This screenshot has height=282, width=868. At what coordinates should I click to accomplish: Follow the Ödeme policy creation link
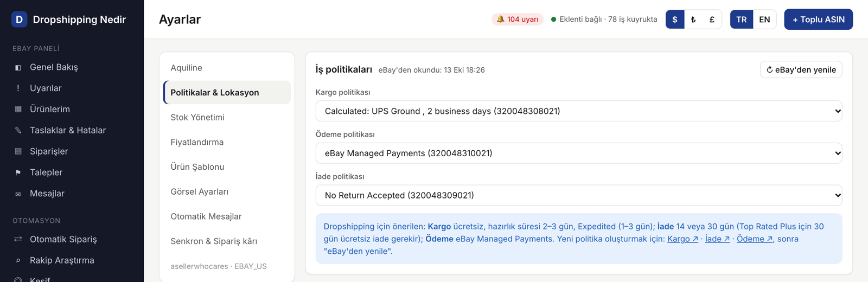click(755, 239)
